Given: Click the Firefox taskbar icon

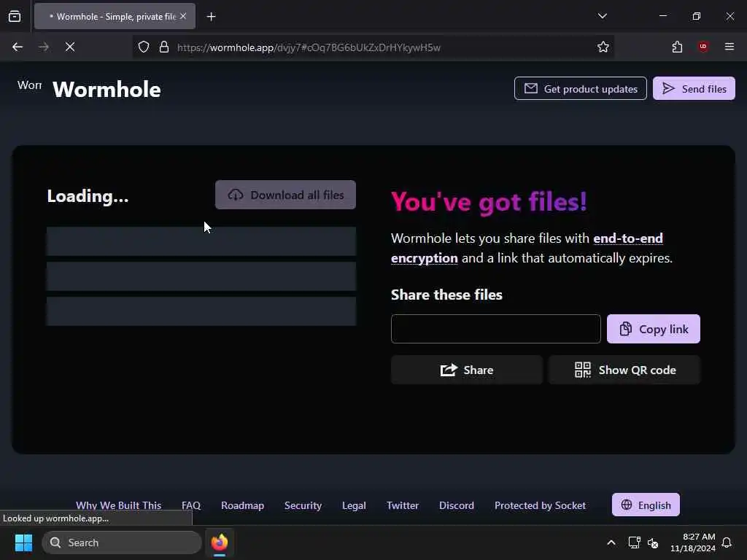Looking at the screenshot, I should 220,542.
